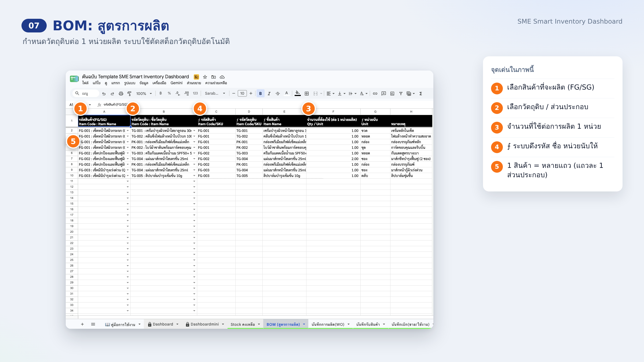Image resolution: width=644 pixels, height=362 pixels.
Task: Open the ไฟล์ menu
Action: point(85,83)
